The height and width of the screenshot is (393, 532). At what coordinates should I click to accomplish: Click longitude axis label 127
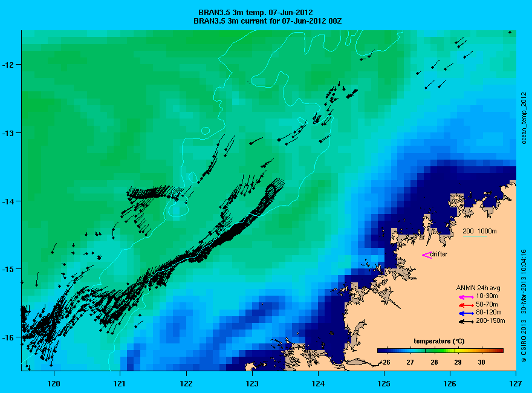click(516, 384)
